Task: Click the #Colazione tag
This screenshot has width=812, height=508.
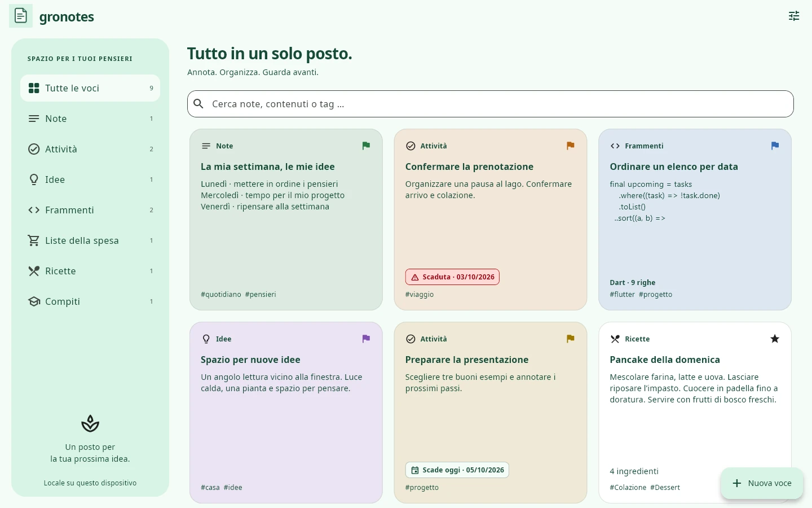Action: 628,488
